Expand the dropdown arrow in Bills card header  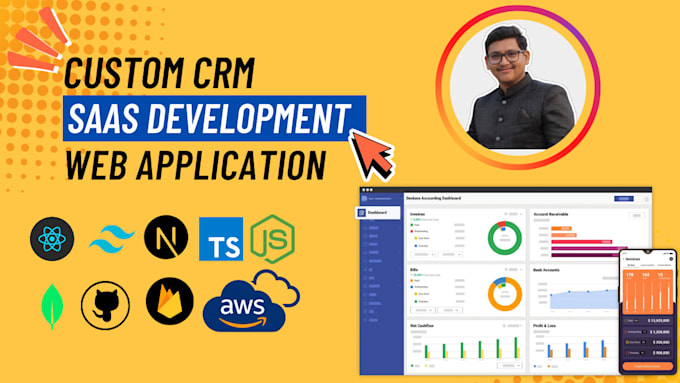coord(521,270)
